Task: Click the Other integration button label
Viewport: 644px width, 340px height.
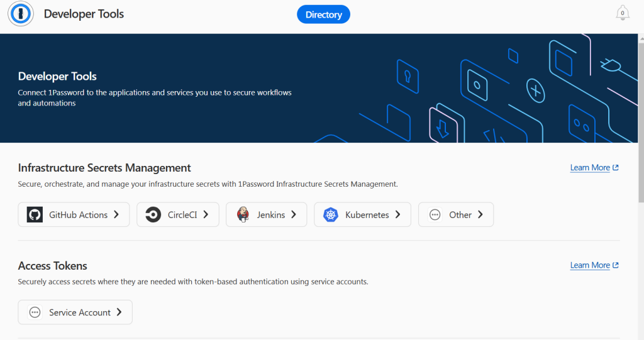Action: click(460, 215)
